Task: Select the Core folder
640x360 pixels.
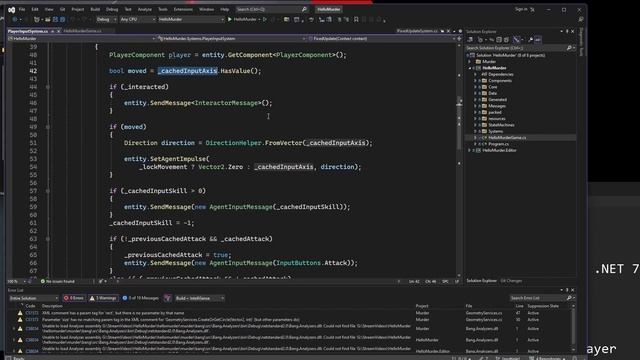Action: point(493,87)
